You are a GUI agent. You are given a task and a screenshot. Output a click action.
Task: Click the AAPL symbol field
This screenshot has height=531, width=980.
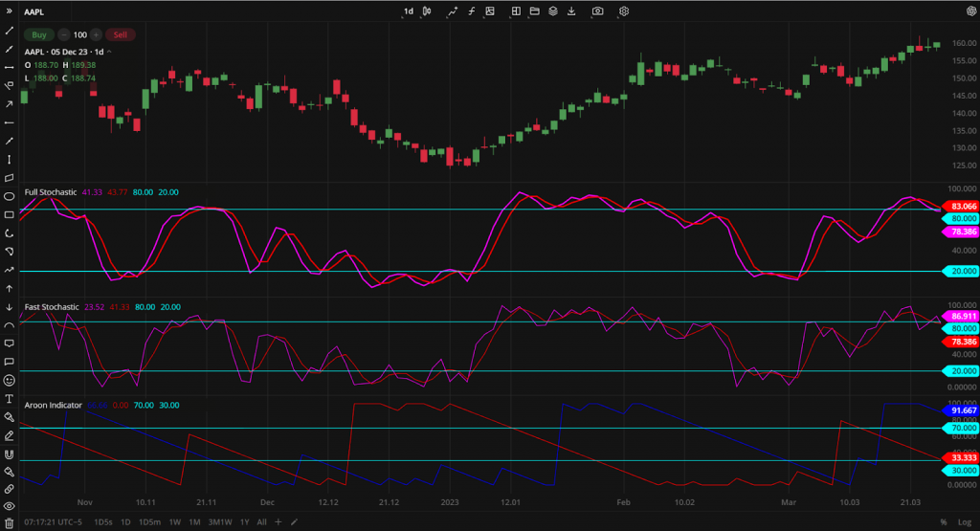coord(33,11)
